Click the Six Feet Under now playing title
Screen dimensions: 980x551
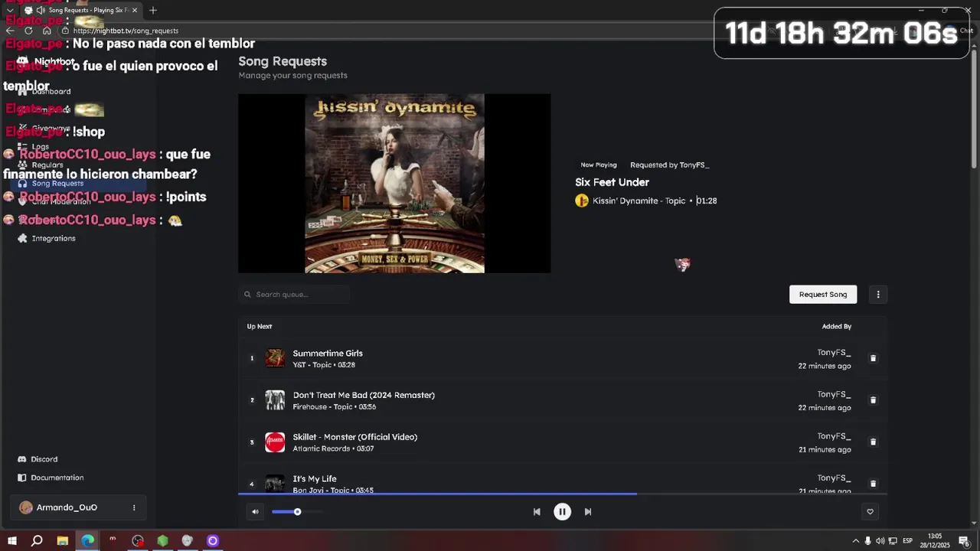pos(612,182)
